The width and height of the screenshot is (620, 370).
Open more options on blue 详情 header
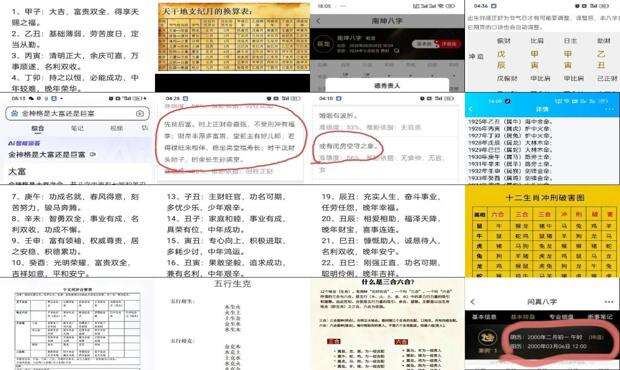[609, 109]
